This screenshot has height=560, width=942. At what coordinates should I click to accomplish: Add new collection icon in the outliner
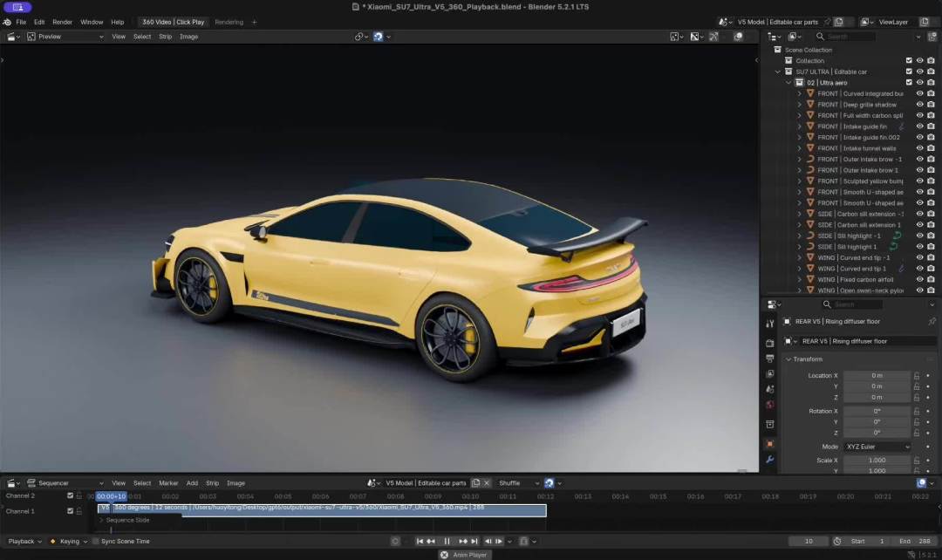pos(933,37)
